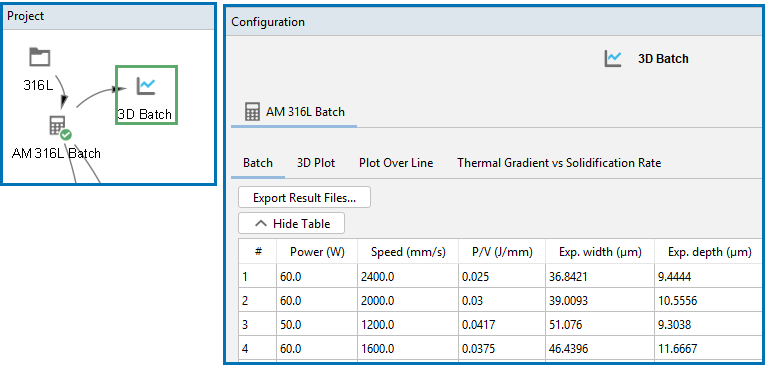Viewport: 765px width, 365px height.
Task: Select the speed cell 2000.0
Action: 408,301
